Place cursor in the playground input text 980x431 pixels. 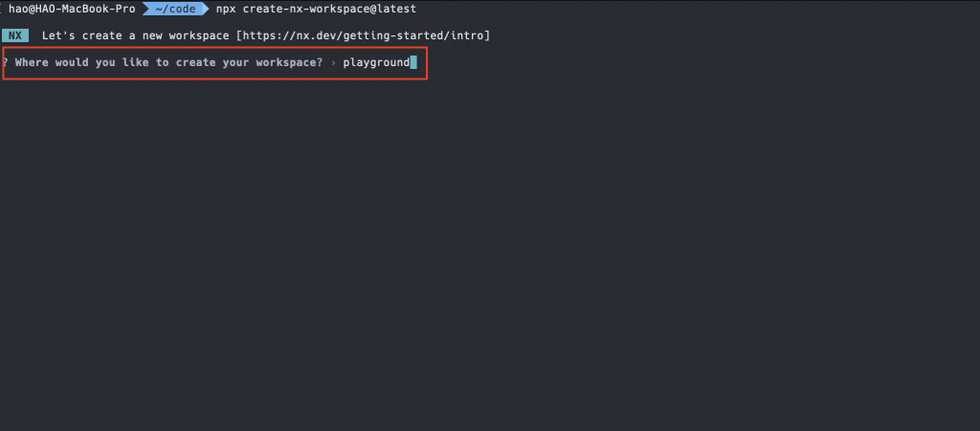click(376, 62)
